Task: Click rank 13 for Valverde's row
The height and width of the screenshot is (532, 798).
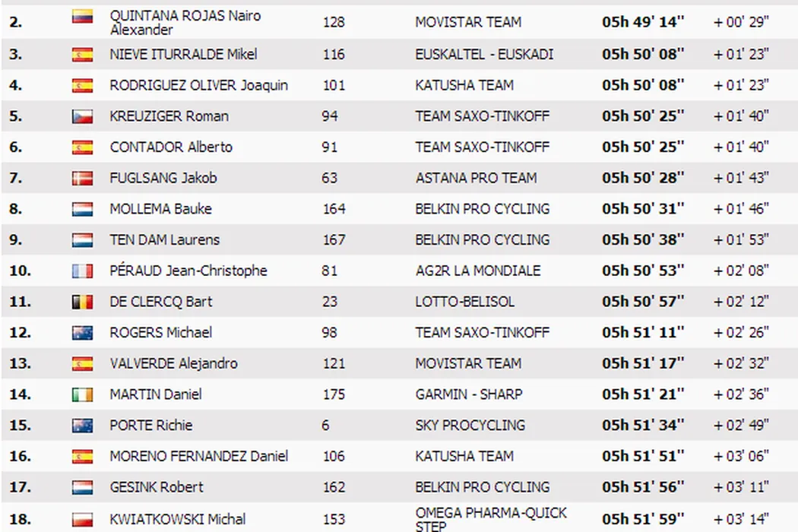Action: click(x=20, y=363)
